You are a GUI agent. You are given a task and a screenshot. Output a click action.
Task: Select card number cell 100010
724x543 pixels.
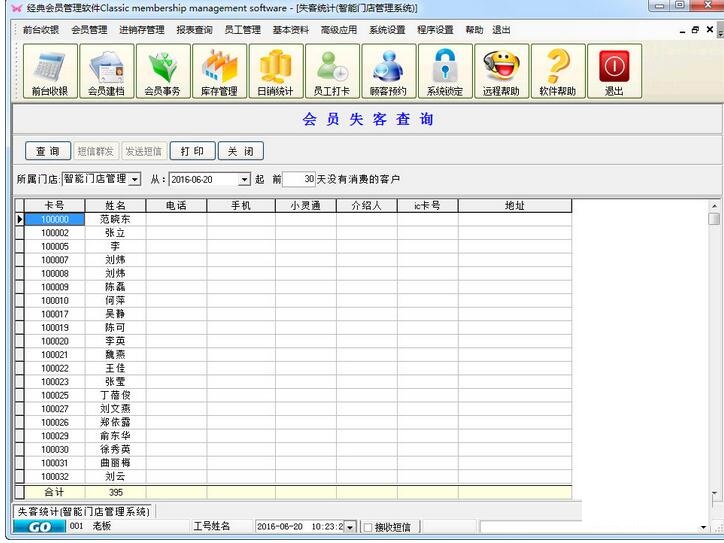coord(54,301)
